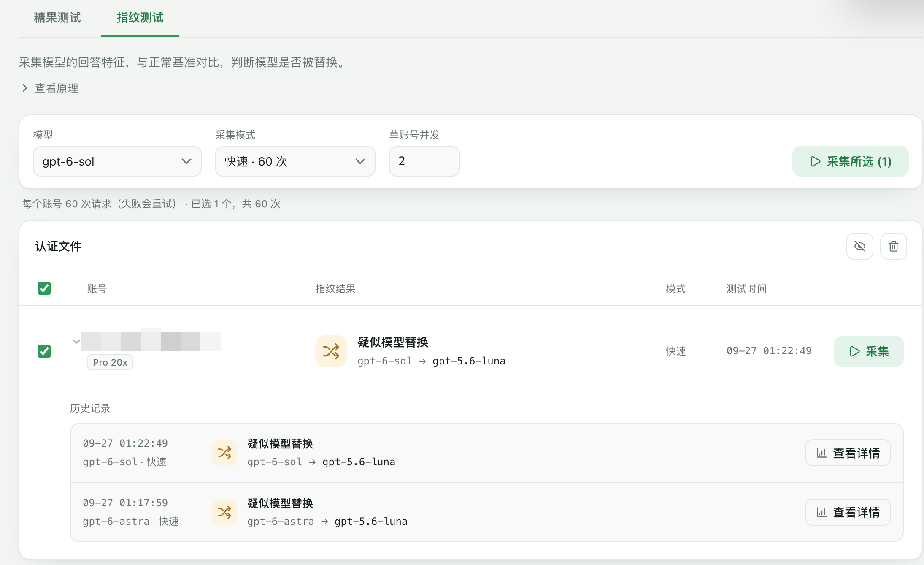Viewport: 924px width, 565px height.
Task: Click the 认证文件 heading
Action: point(58,246)
